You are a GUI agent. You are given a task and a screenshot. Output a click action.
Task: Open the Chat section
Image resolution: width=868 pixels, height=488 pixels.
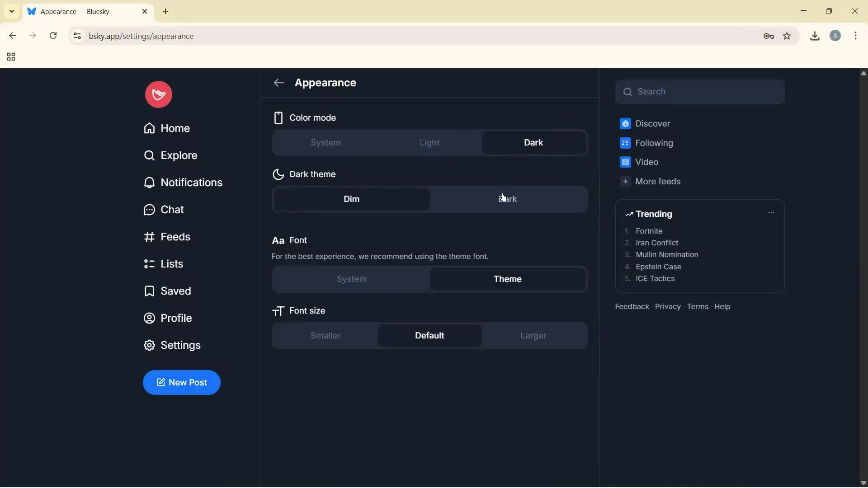(173, 209)
